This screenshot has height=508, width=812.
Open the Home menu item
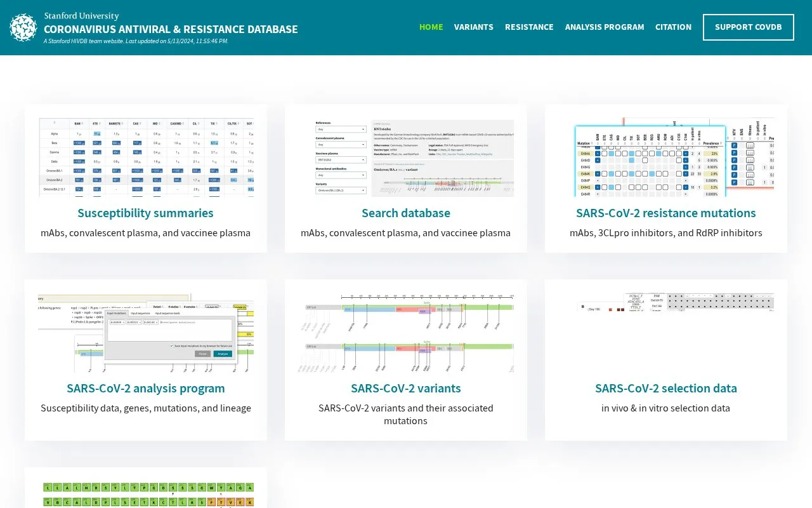pyautogui.click(x=431, y=27)
